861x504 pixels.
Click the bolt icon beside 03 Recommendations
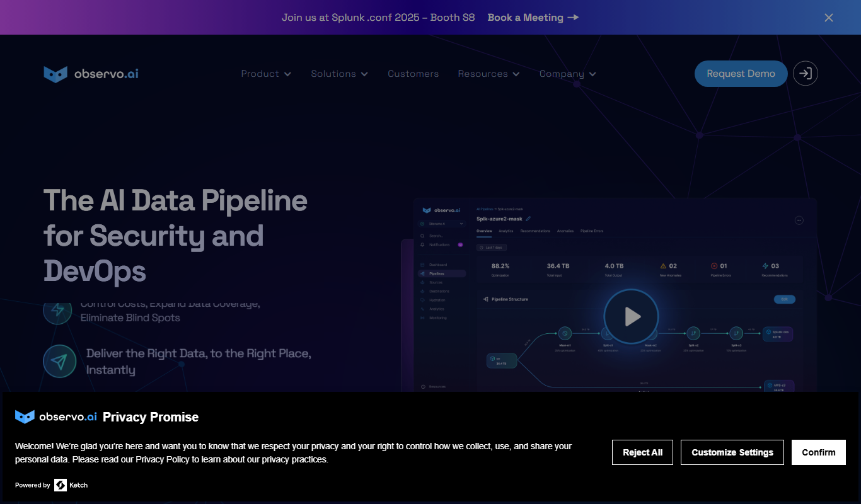point(765,266)
